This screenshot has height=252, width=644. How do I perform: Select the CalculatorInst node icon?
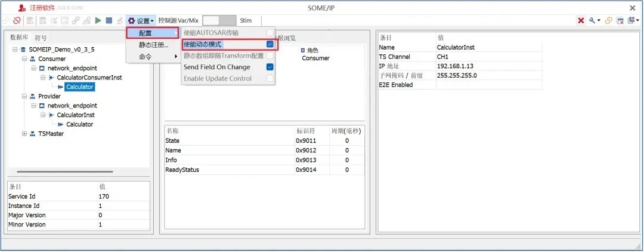pos(51,115)
